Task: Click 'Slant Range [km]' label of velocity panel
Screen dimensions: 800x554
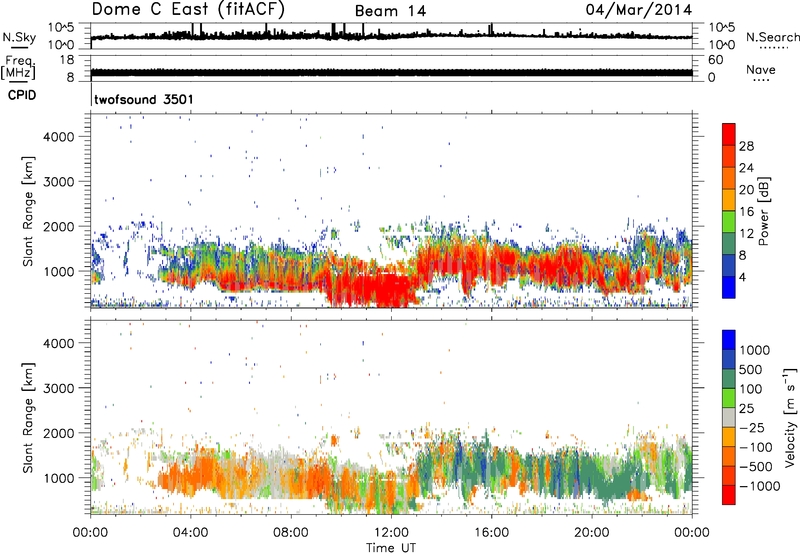Action: (28, 417)
